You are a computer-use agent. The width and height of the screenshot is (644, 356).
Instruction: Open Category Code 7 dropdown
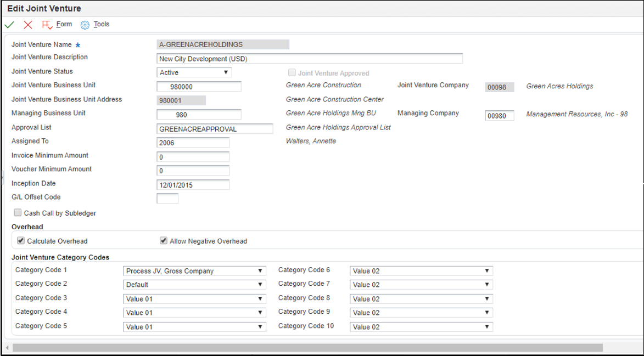[x=422, y=285]
